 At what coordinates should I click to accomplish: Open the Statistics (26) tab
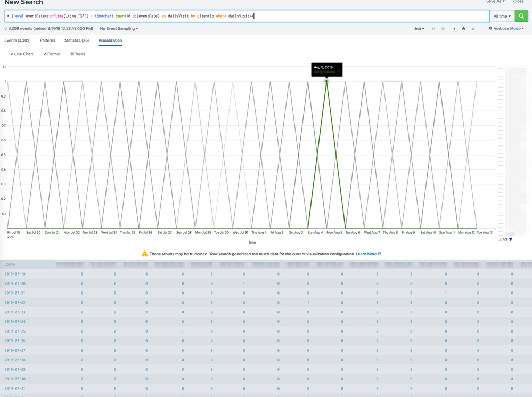[x=77, y=40]
